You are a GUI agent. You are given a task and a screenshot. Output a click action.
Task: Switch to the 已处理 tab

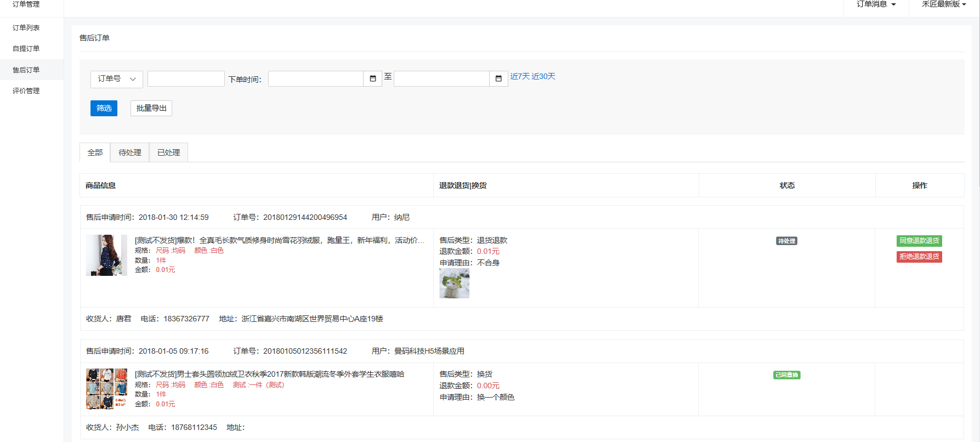tap(168, 152)
